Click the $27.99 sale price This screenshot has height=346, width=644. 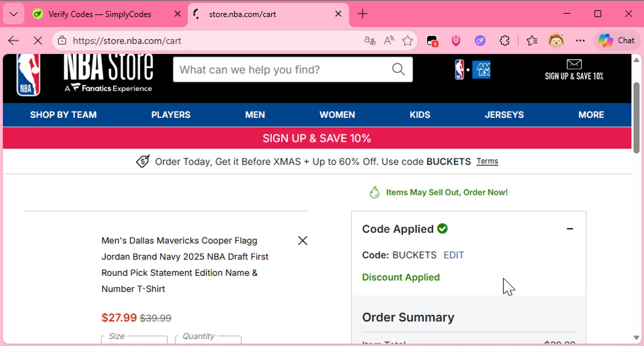click(x=119, y=318)
